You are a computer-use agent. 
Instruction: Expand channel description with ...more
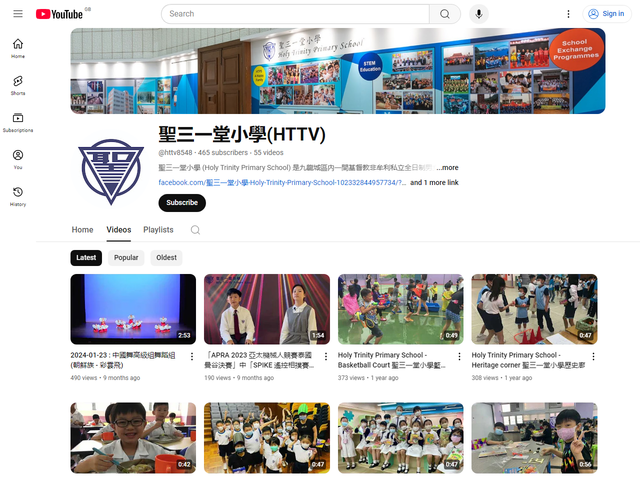447,168
